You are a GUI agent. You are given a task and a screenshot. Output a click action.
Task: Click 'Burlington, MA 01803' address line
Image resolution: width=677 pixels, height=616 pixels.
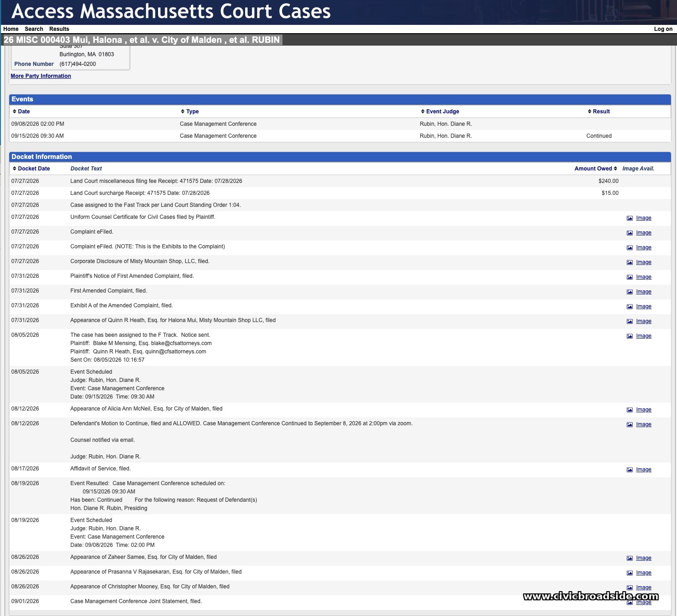(87, 54)
